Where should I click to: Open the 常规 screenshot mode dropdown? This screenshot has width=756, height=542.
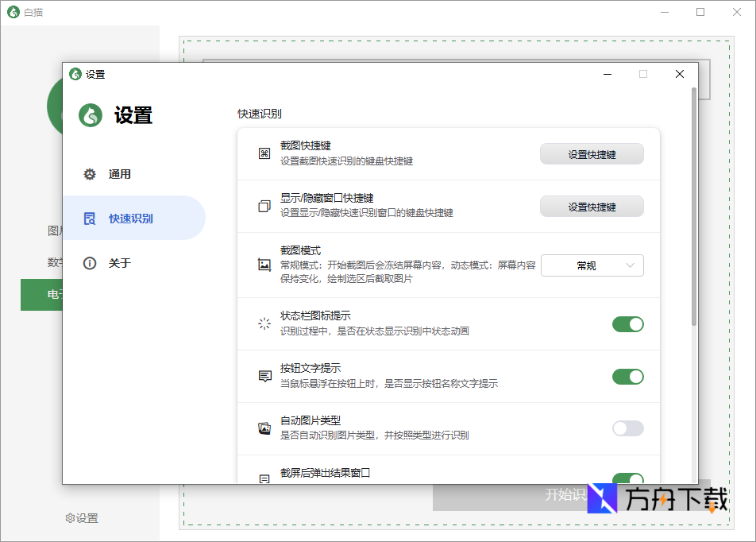click(592, 265)
